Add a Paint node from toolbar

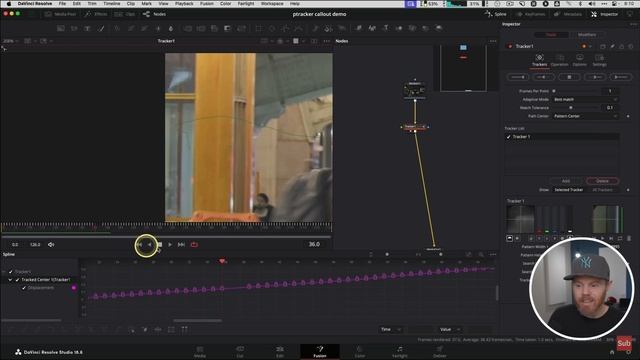pyautogui.click(x=101, y=28)
